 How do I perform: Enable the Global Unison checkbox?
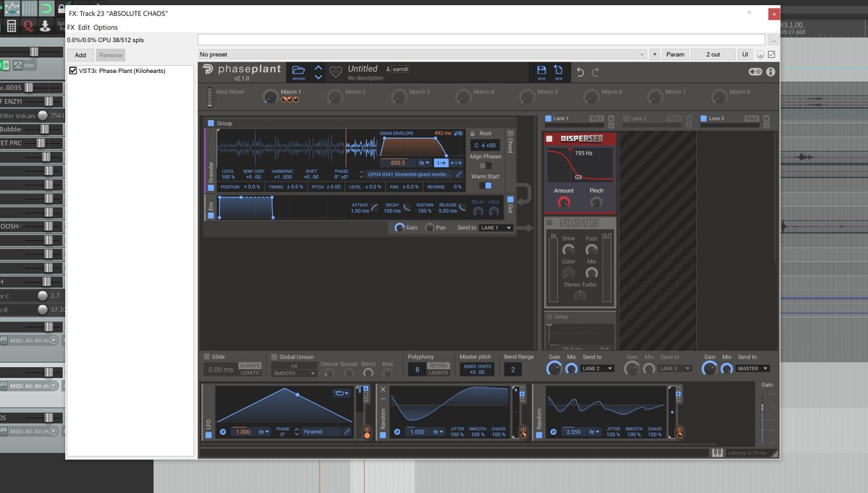click(273, 356)
